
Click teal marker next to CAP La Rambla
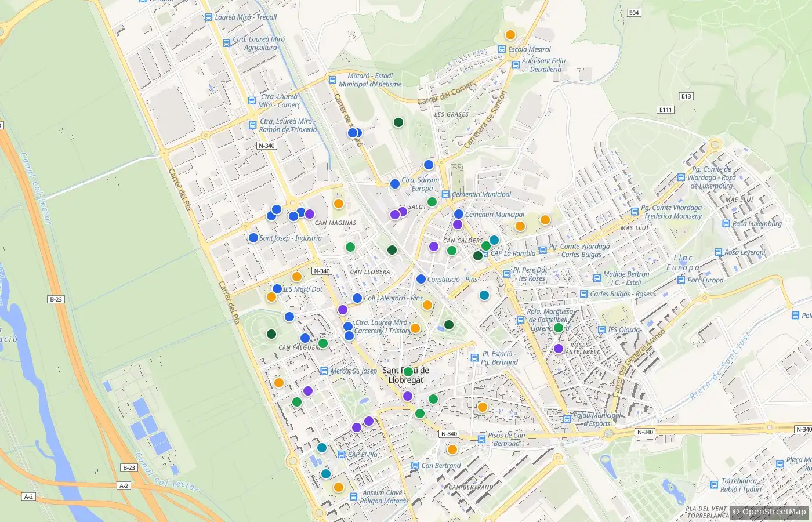[494, 240]
